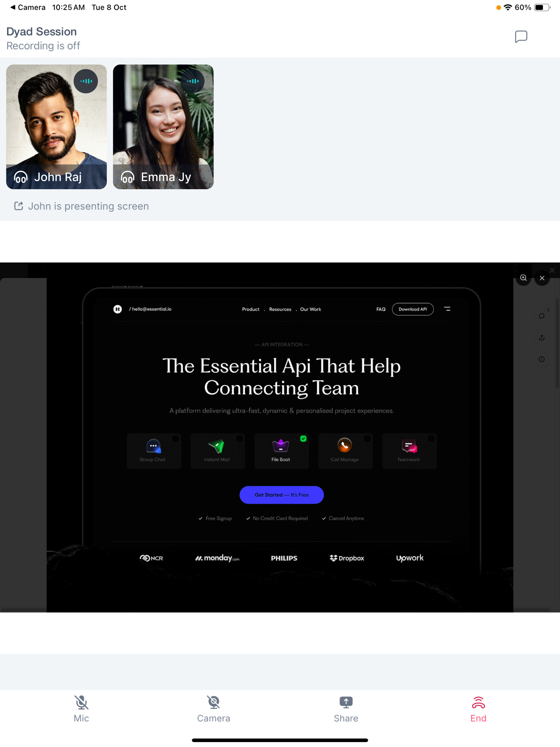Click the headphone icon beside John Raj's name
The width and height of the screenshot is (560, 747).
[21, 177]
